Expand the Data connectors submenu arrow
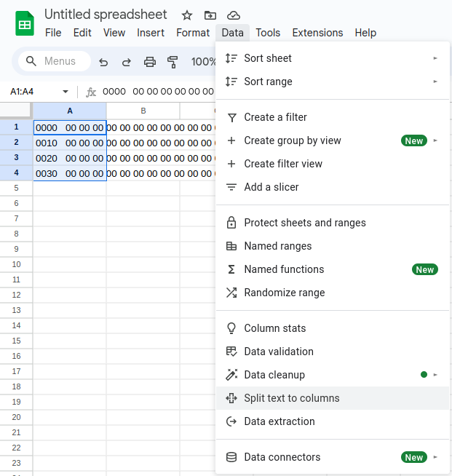 435,457
